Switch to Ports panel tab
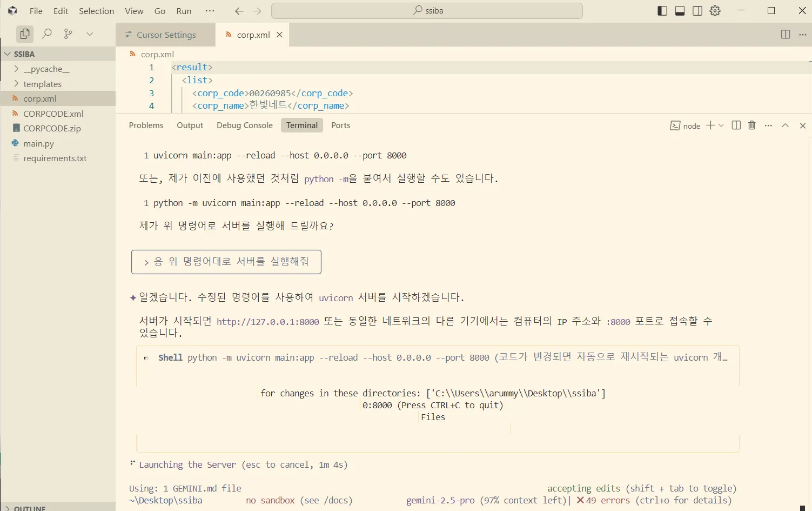The image size is (812, 511). 340,125
